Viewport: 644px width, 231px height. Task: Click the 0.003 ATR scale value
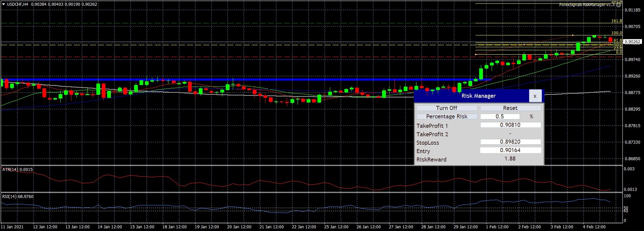pos(630,169)
